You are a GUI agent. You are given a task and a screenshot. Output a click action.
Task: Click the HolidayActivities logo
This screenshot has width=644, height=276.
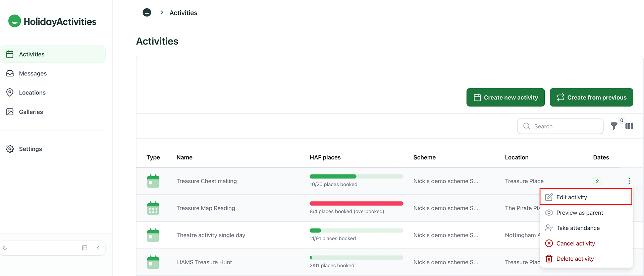tap(52, 21)
